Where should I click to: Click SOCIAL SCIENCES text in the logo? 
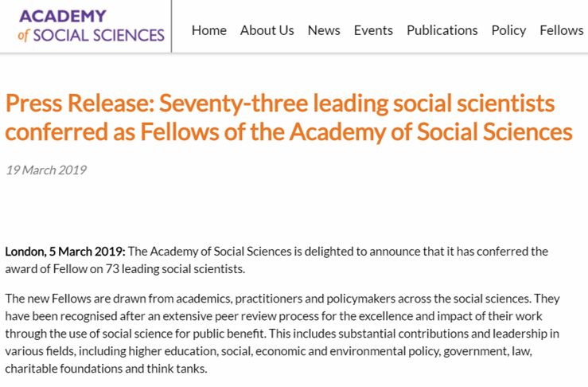coord(99,35)
